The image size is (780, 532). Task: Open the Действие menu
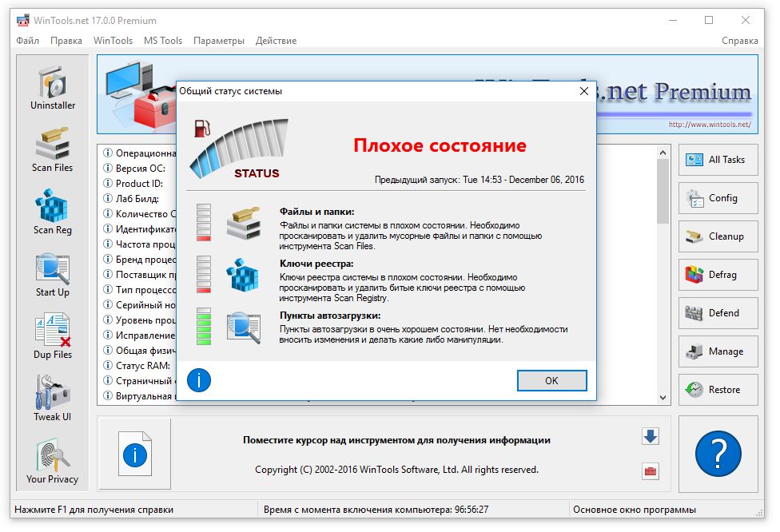(276, 41)
